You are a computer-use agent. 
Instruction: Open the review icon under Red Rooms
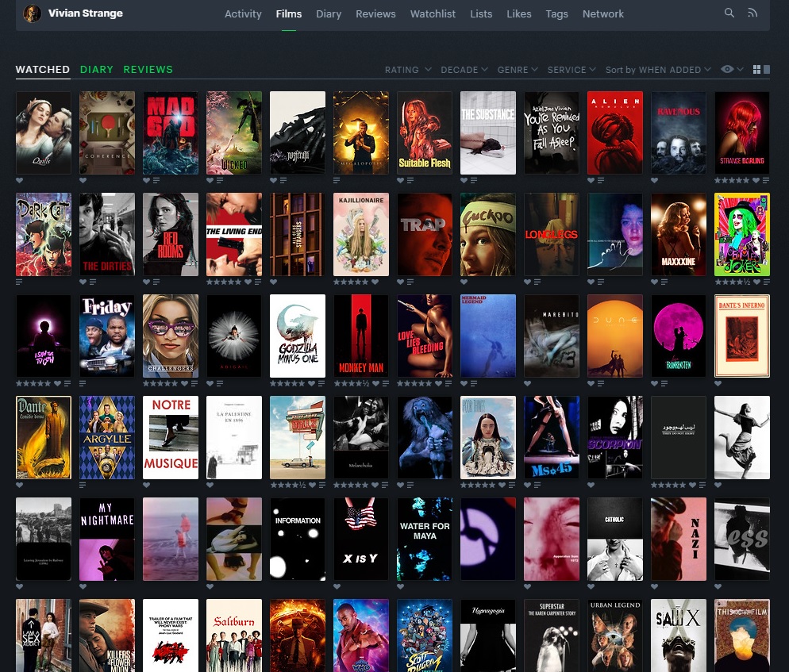pyautogui.click(x=156, y=282)
